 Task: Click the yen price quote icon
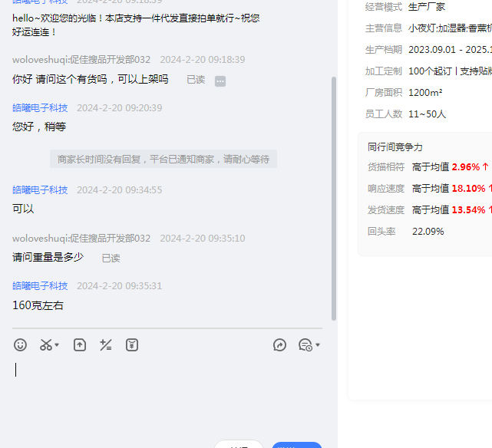point(132,345)
